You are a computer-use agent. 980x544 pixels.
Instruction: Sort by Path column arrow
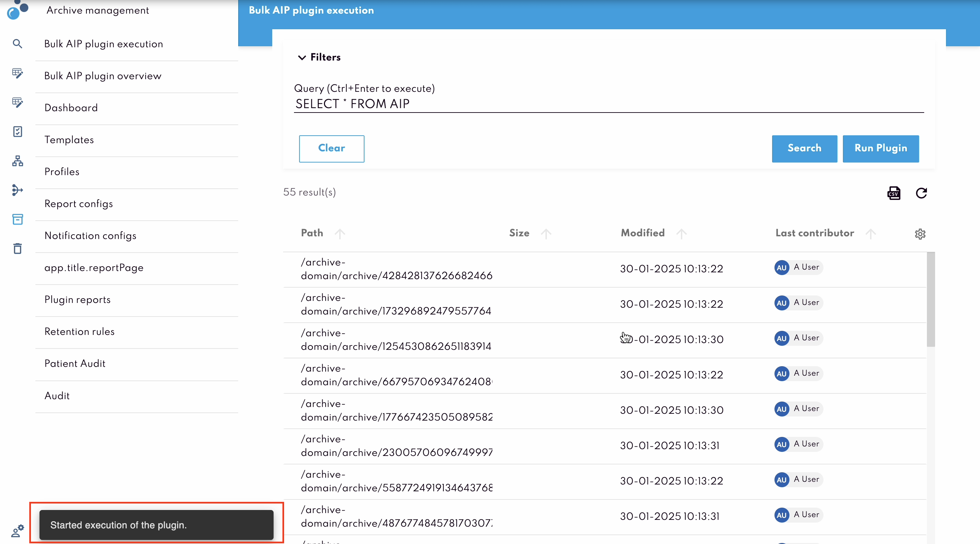pos(340,234)
